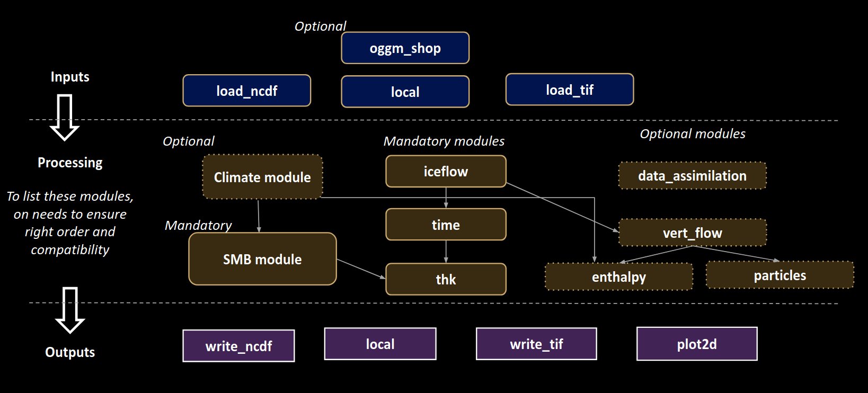Click the particles module box
Screen dimensions: 868x393
(780, 275)
